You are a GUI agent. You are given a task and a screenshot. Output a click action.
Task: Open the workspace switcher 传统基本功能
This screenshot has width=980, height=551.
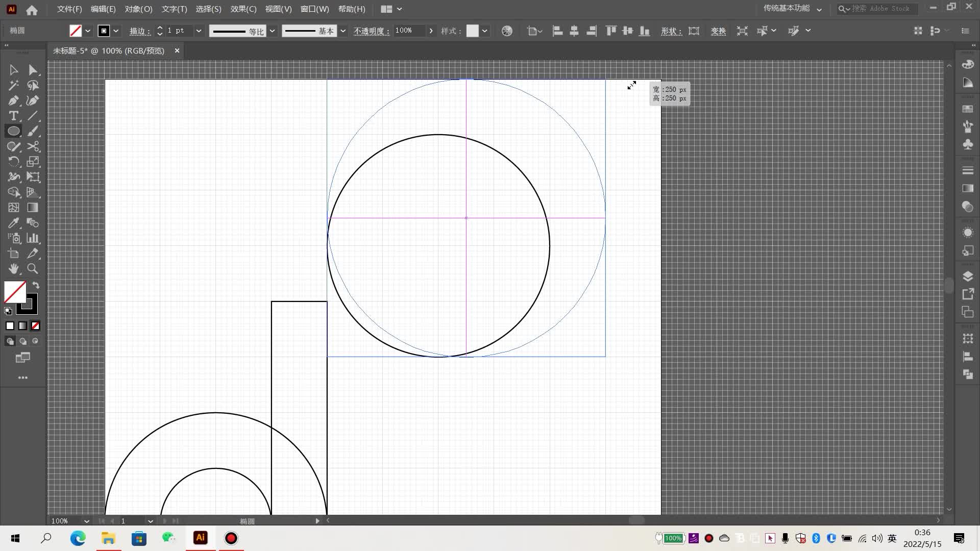(792, 9)
